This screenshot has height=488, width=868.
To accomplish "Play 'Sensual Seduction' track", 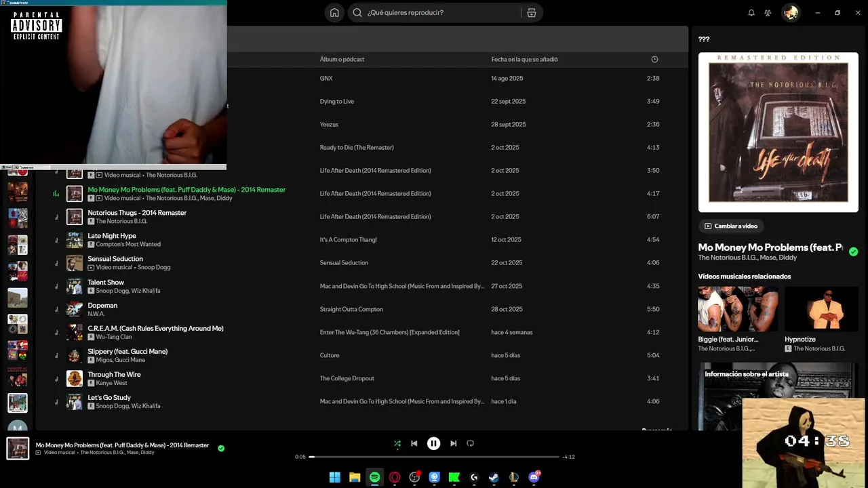I will pyautogui.click(x=115, y=259).
